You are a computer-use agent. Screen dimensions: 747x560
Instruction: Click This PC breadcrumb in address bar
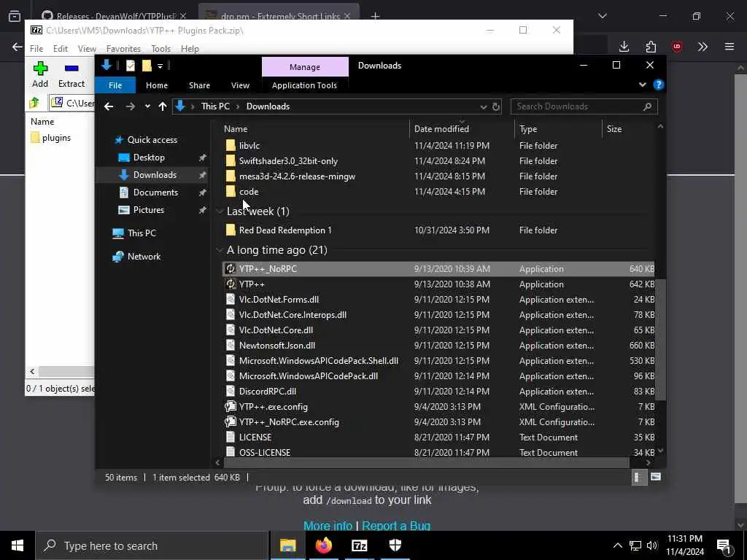click(x=215, y=106)
